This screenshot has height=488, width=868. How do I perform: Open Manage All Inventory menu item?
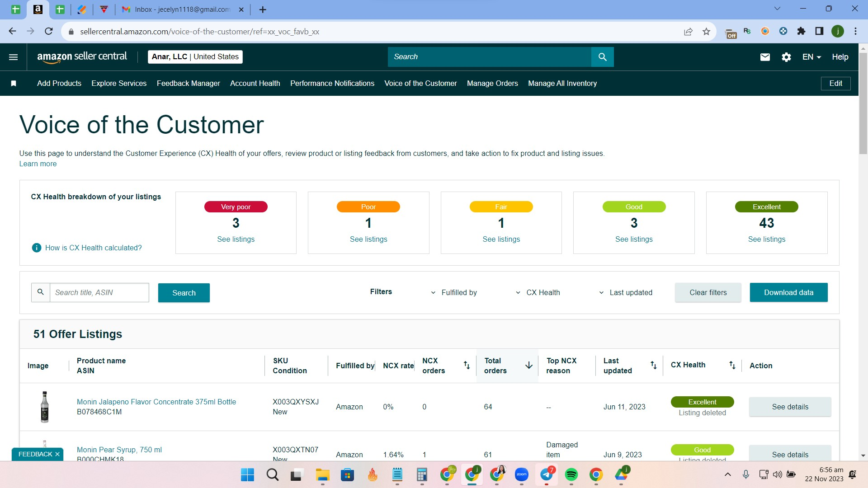[x=562, y=83]
